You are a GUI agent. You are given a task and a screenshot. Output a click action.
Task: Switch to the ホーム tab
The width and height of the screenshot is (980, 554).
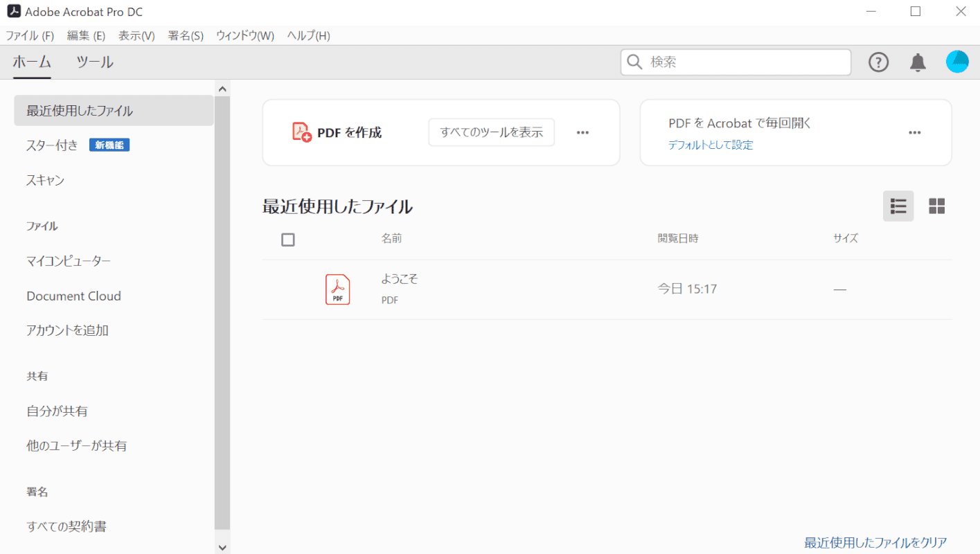tap(32, 62)
